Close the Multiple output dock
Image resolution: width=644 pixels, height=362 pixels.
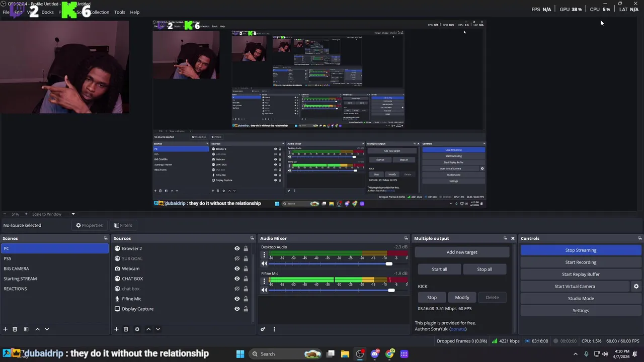click(x=513, y=238)
